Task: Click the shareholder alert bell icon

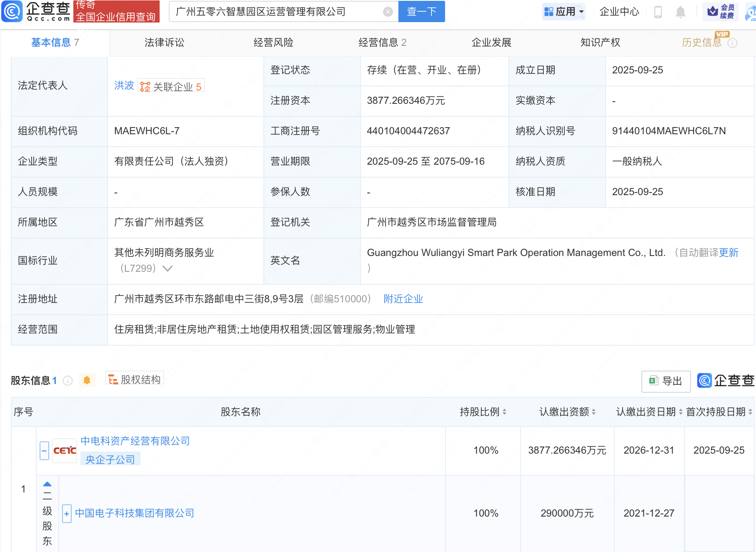Action: tap(87, 380)
